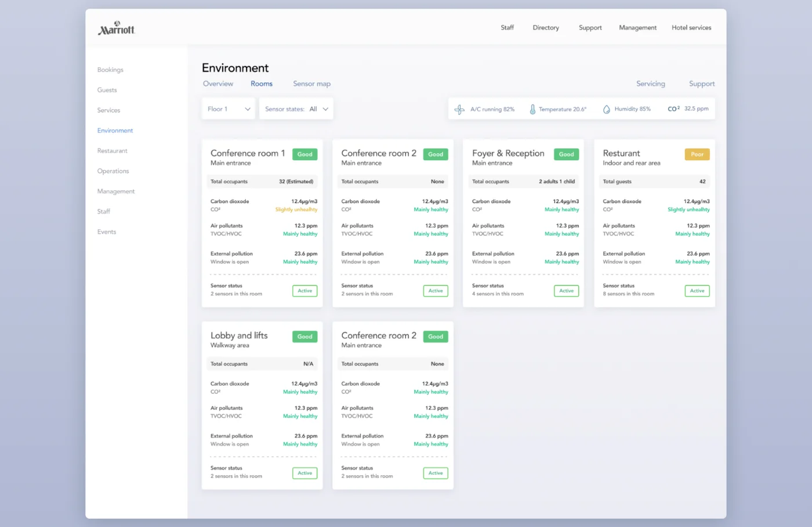Open Operations from the sidebar

(113, 171)
